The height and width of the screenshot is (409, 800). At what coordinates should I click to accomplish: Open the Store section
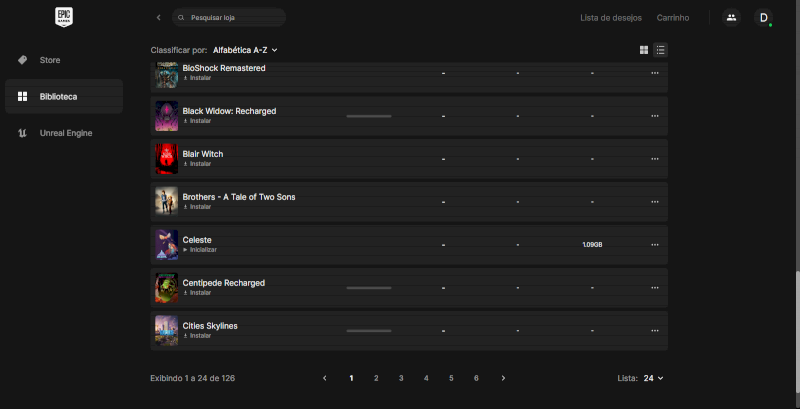tap(50, 60)
